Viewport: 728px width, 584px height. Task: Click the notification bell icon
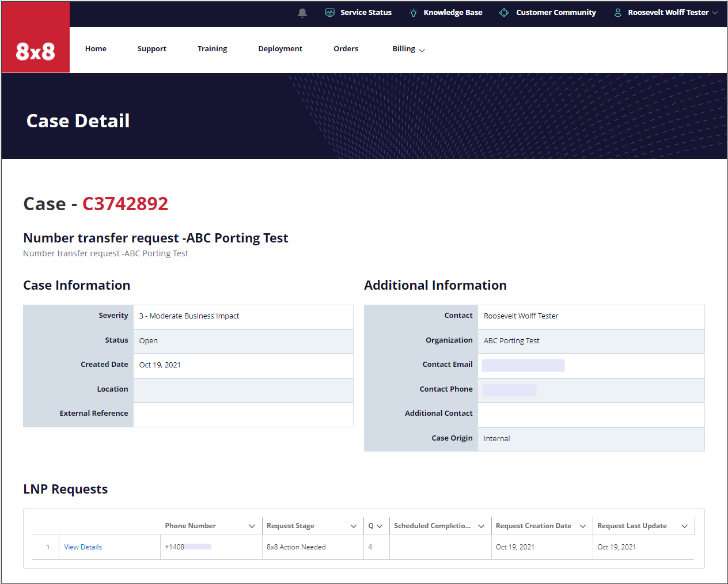coord(302,13)
